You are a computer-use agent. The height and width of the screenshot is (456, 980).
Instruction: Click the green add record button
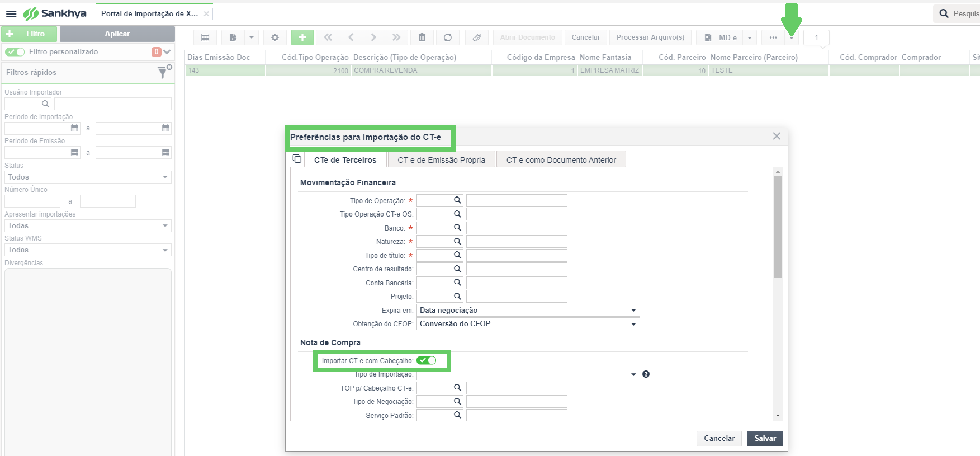coord(302,37)
